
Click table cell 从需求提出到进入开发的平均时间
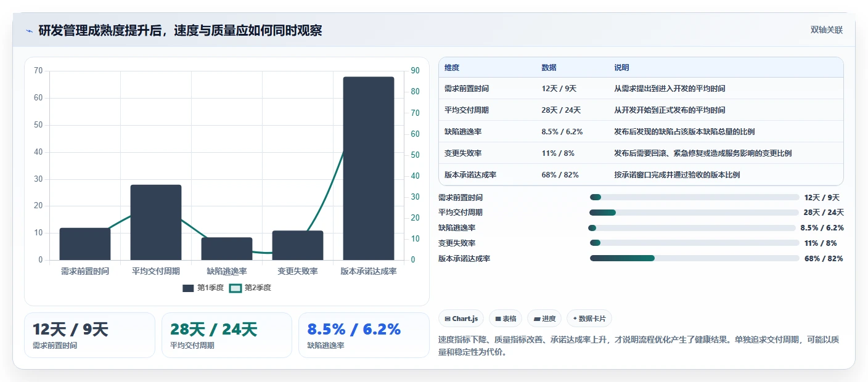coord(669,89)
